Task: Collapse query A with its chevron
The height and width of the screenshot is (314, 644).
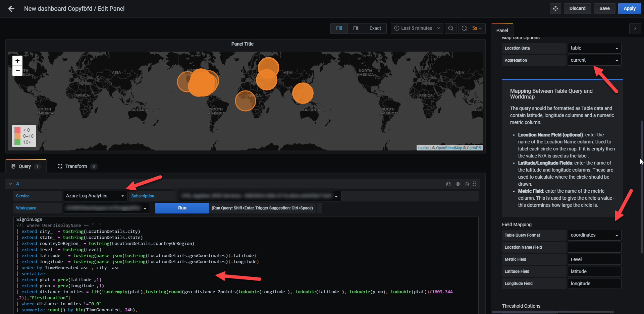Action: [10, 184]
